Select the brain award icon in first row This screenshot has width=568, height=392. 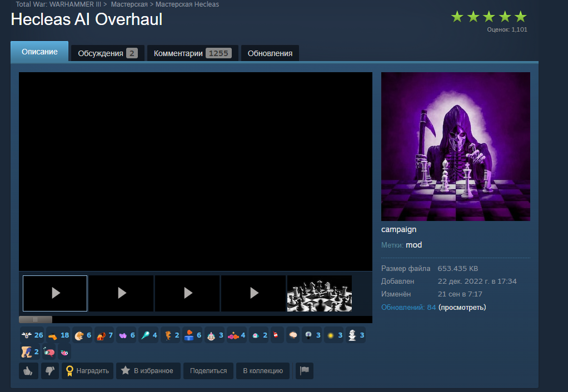point(293,335)
